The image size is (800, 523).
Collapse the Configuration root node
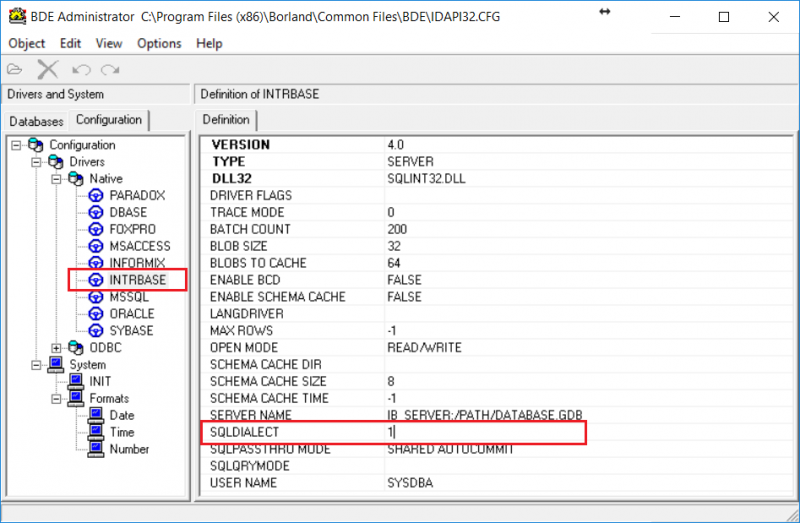16,145
